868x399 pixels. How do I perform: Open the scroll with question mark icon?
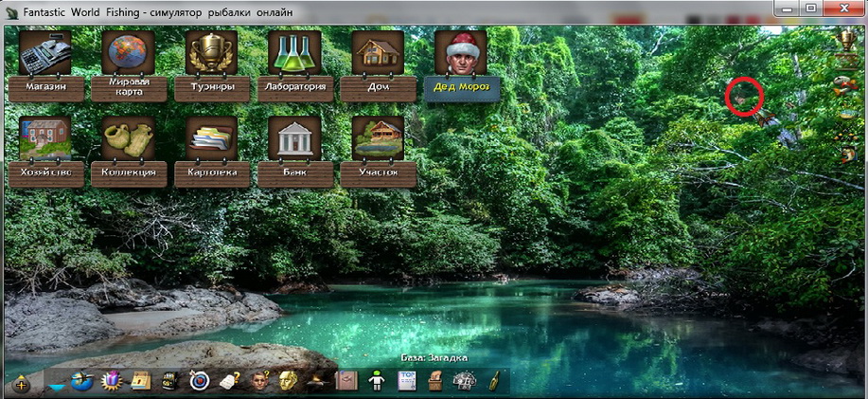[x=229, y=381]
